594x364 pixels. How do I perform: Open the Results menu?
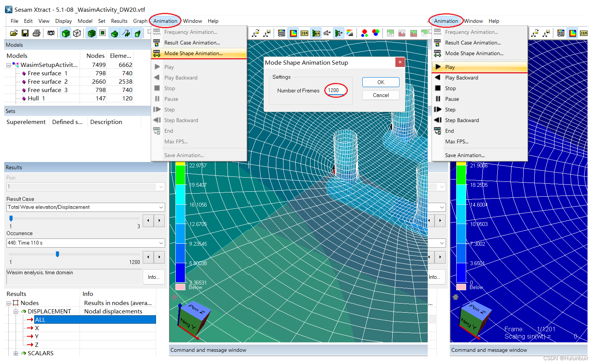(119, 21)
